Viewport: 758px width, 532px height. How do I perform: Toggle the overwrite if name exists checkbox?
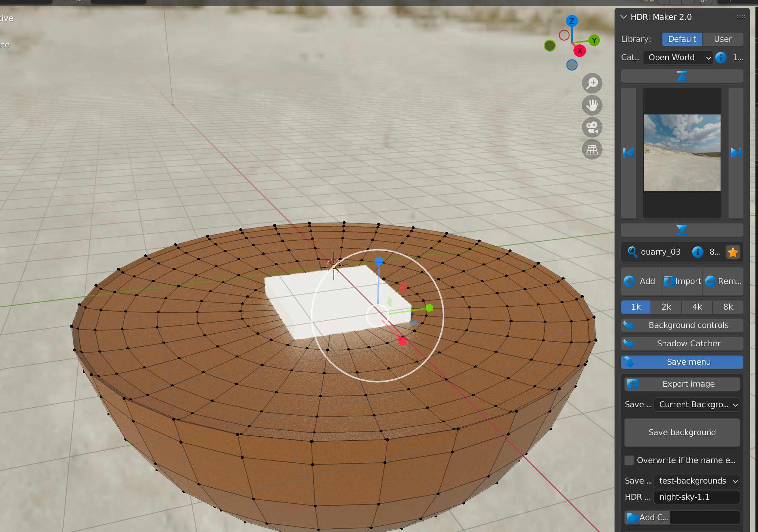pyautogui.click(x=630, y=460)
